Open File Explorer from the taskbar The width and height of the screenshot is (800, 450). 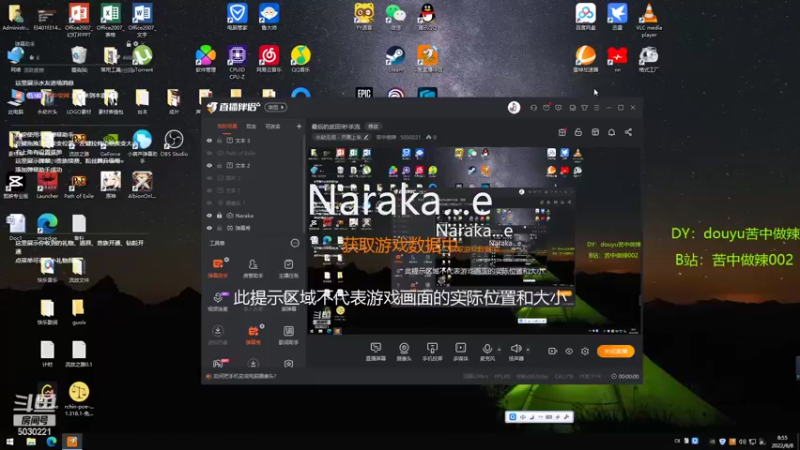31,441
